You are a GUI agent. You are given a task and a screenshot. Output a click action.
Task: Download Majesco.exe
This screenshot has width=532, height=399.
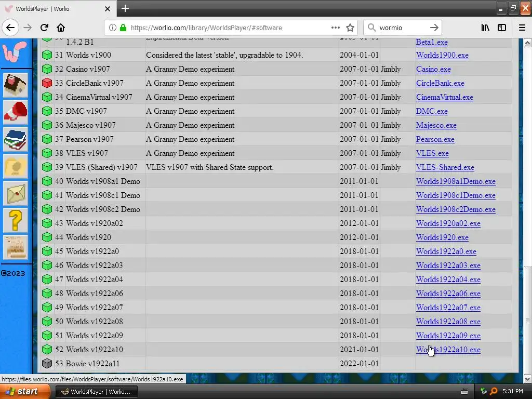(x=436, y=125)
